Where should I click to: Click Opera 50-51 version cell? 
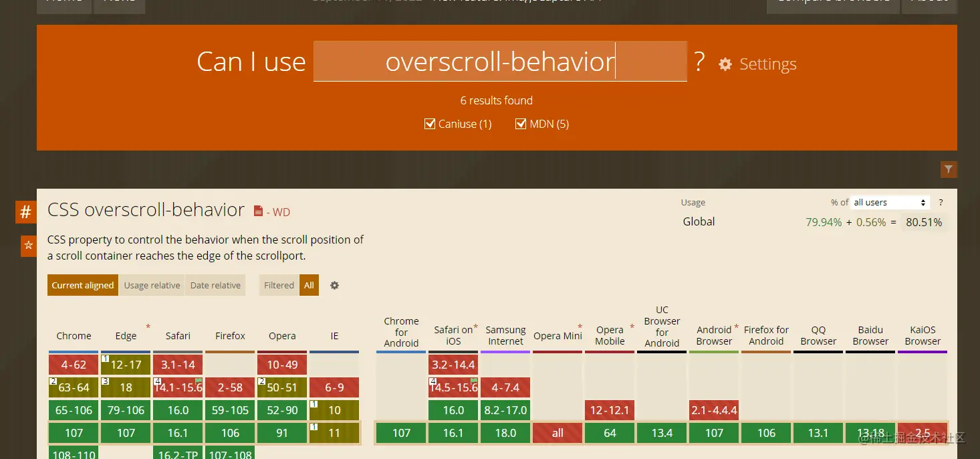282,387
